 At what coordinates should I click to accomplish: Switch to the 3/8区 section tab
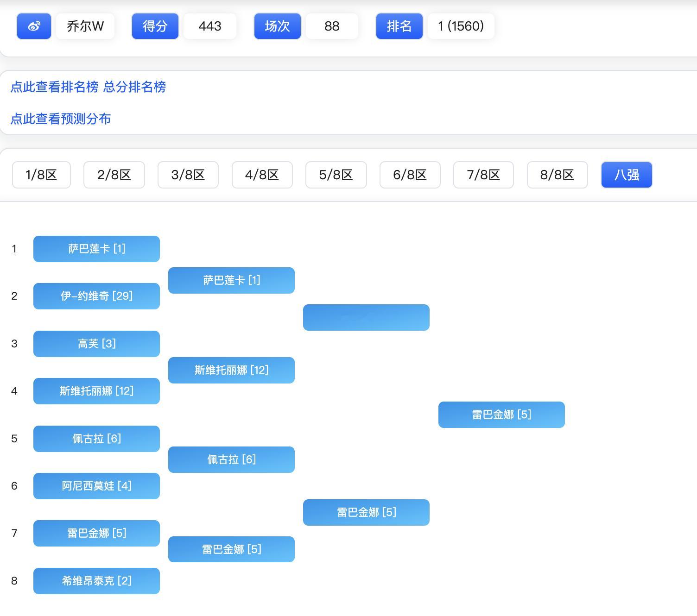(188, 175)
